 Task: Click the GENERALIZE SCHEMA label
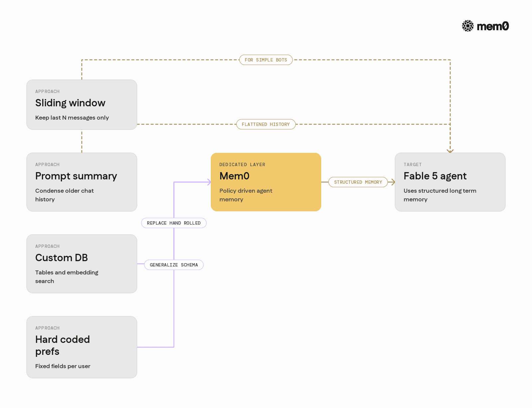(174, 265)
